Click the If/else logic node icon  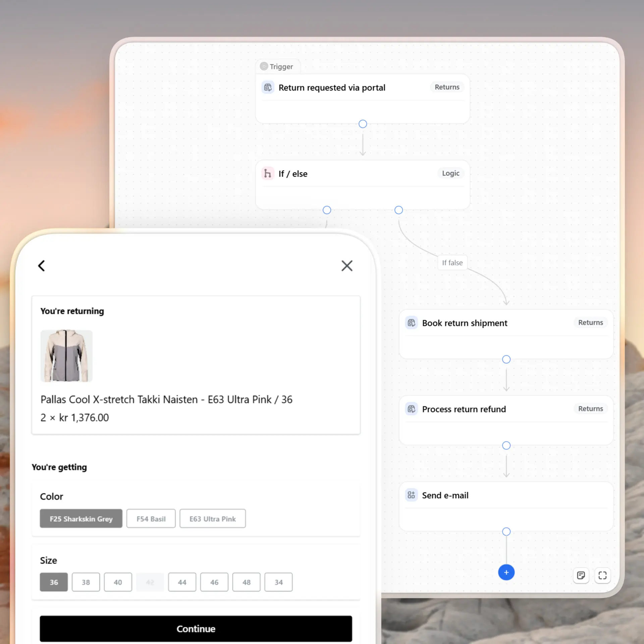pos(268,173)
